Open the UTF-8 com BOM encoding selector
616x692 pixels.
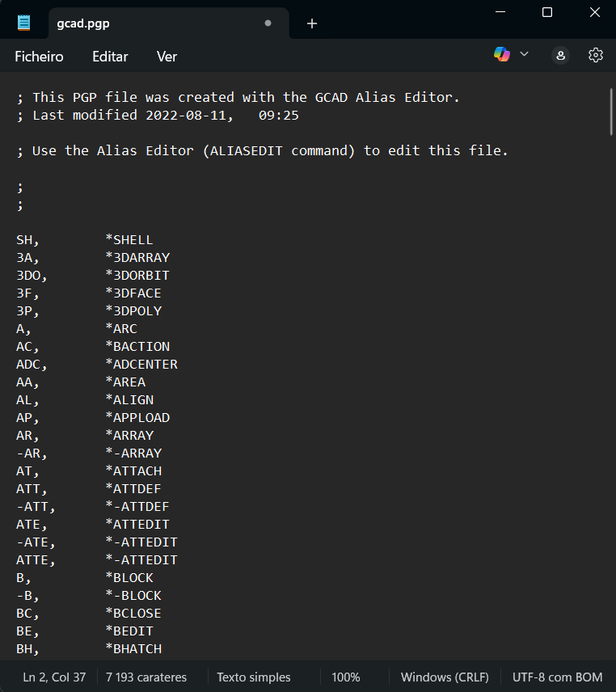(557, 677)
